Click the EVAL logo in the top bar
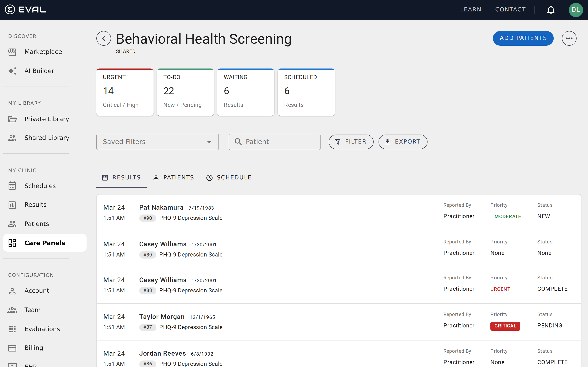The height and width of the screenshot is (367, 588). (25, 9)
